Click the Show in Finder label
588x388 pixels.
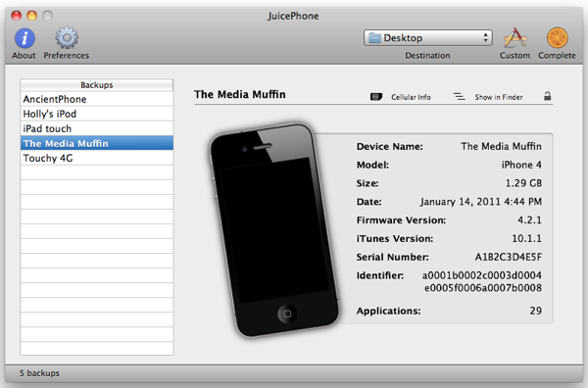499,97
